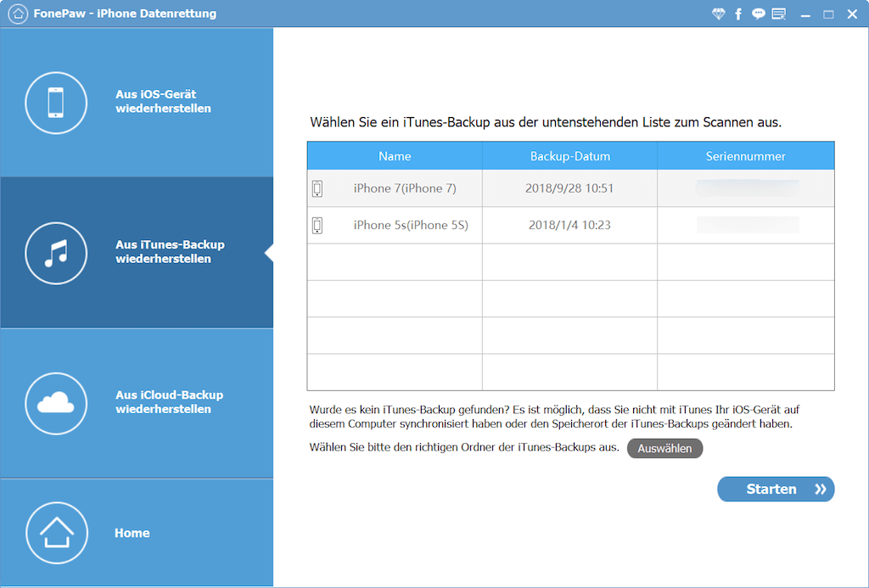Click the house icon in sidebar

(57, 533)
